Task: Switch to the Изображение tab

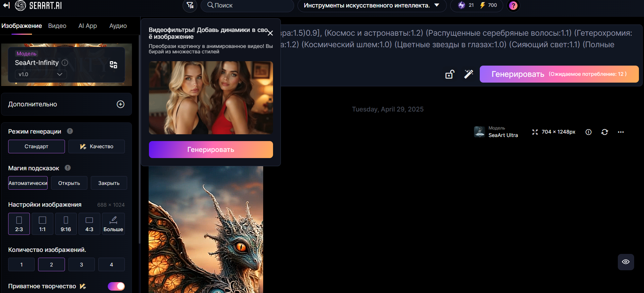Action: pyautogui.click(x=21, y=26)
